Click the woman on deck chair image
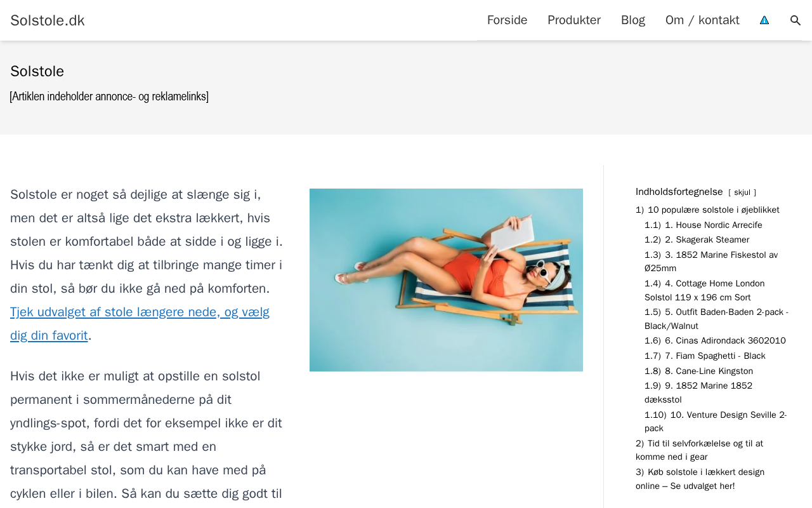 pos(446,280)
